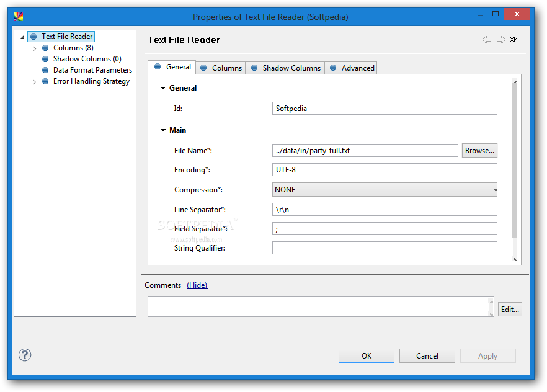Click the Field Separator input field

(x=385, y=229)
